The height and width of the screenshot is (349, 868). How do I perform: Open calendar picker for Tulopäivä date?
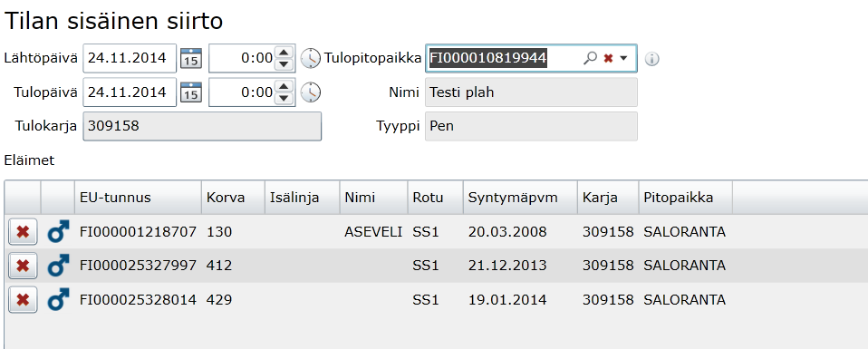191,92
